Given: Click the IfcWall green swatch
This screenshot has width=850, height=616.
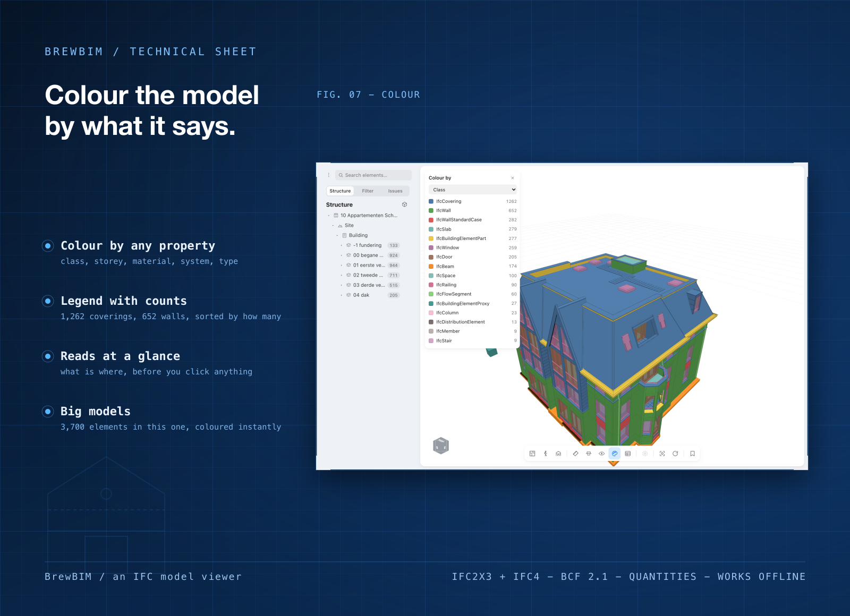Looking at the screenshot, I should click(431, 210).
